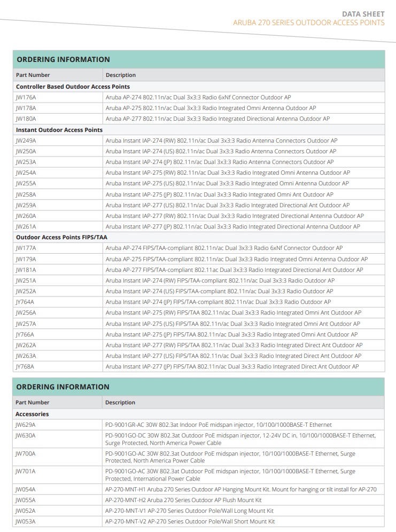Select the Controller Based Outdoor Access Points heading
396x532 pixels.
click(x=73, y=86)
